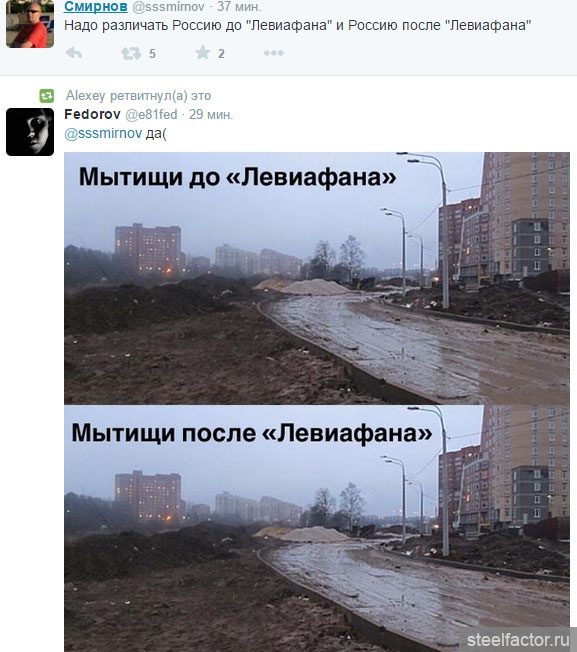The width and height of the screenshot is (577, 652).
Task: Favorite Смирнов's tweet with star icon
Action: (x=203, y=52)
